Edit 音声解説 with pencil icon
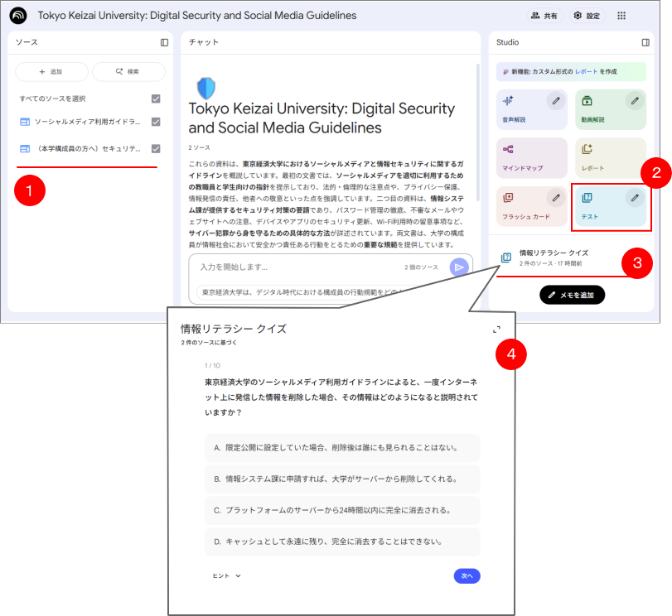The width and height of the screenshot is (672, 616). [x=556, y=101]
